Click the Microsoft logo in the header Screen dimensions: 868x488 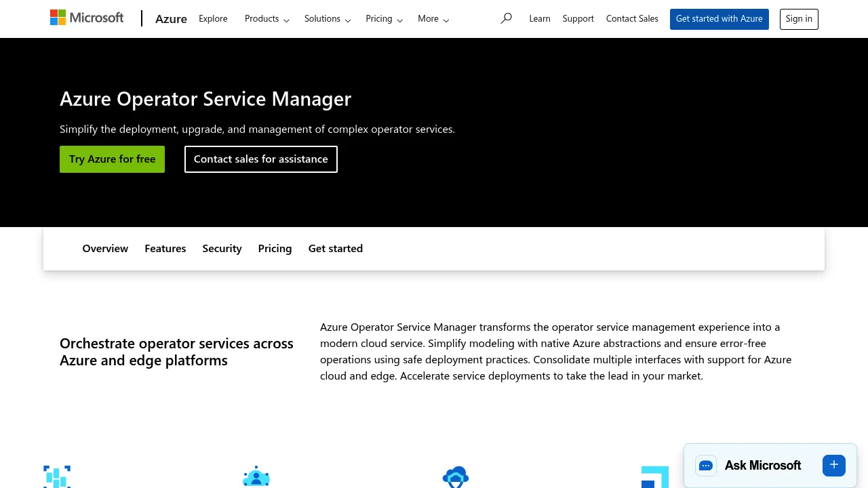pos(87,18)
